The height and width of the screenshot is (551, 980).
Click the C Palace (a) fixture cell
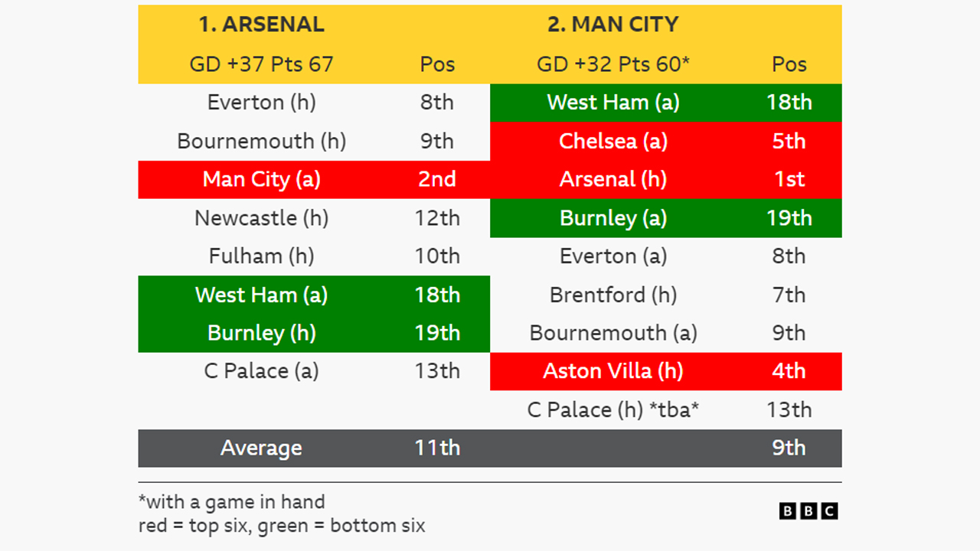point(261,371)
